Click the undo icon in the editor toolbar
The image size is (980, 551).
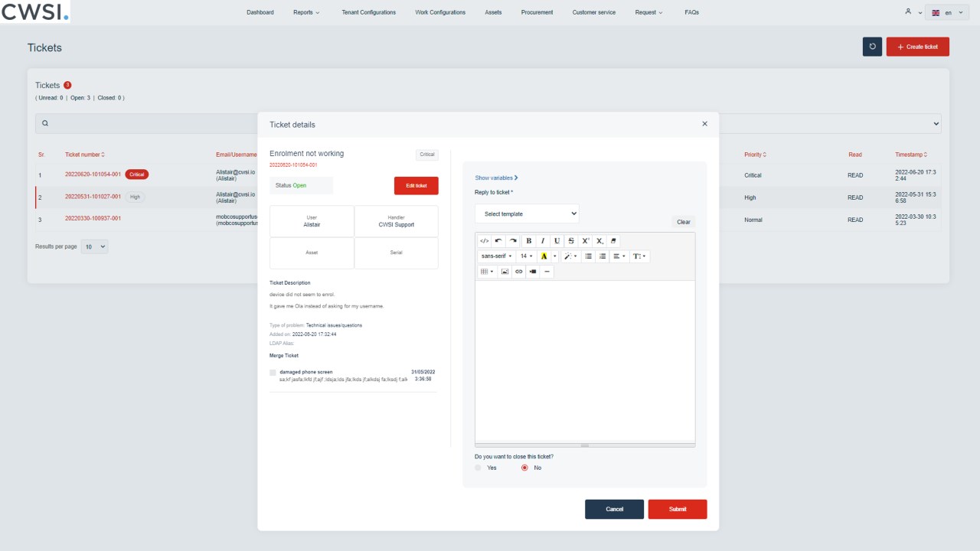[498, 240]
